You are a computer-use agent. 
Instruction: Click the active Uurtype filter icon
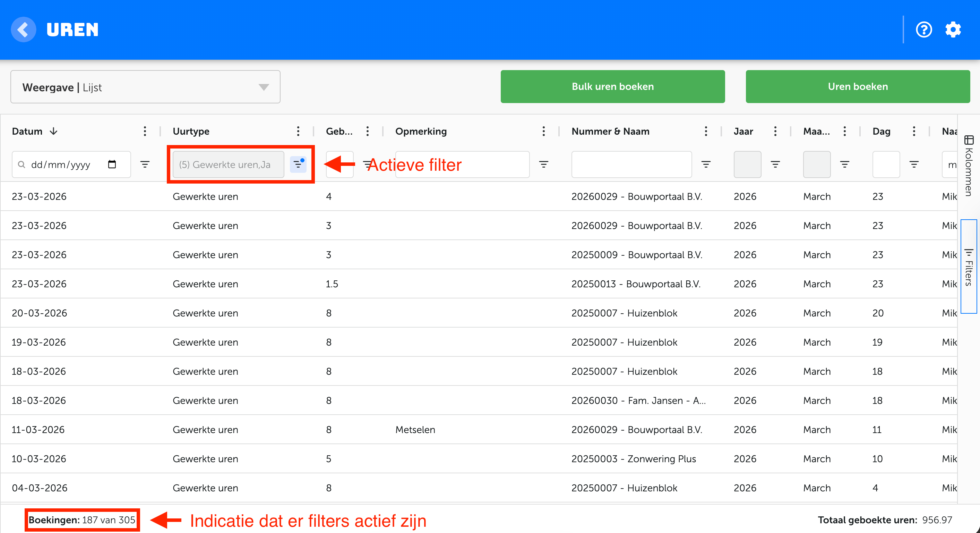click(298, 164)
